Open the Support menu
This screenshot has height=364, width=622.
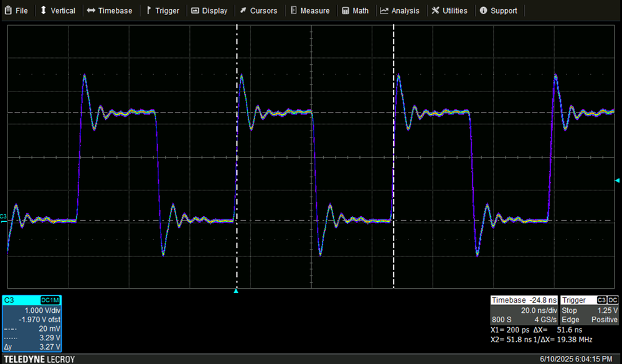(498, 11)
